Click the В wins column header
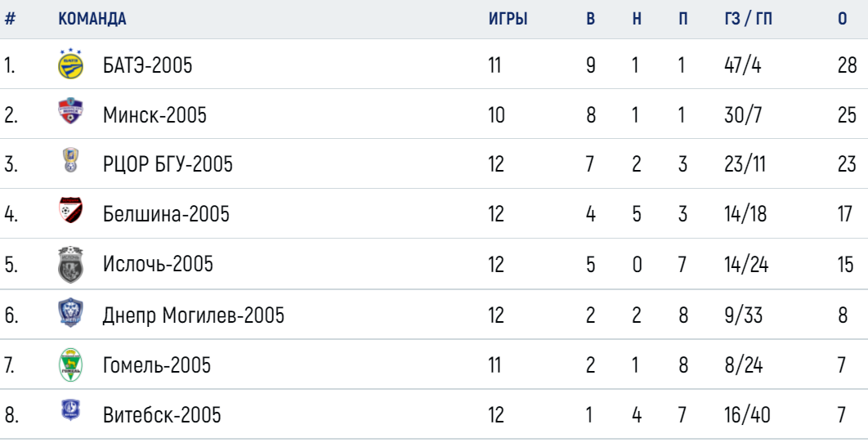Viewport: 868px width, 447px height. point(591,19)
